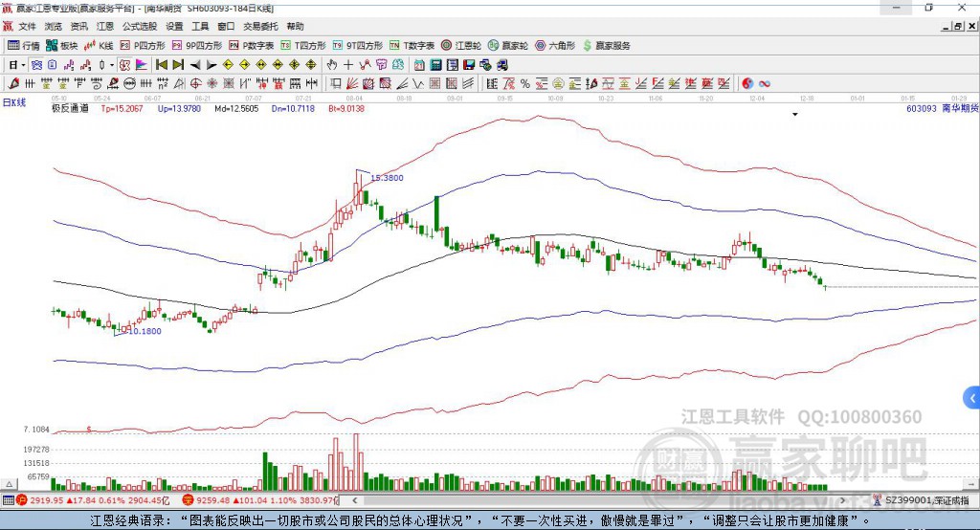This screenshot has height=530, width=980.
Task: Open the 9P四方形 tool
Action: pos(197,46)
